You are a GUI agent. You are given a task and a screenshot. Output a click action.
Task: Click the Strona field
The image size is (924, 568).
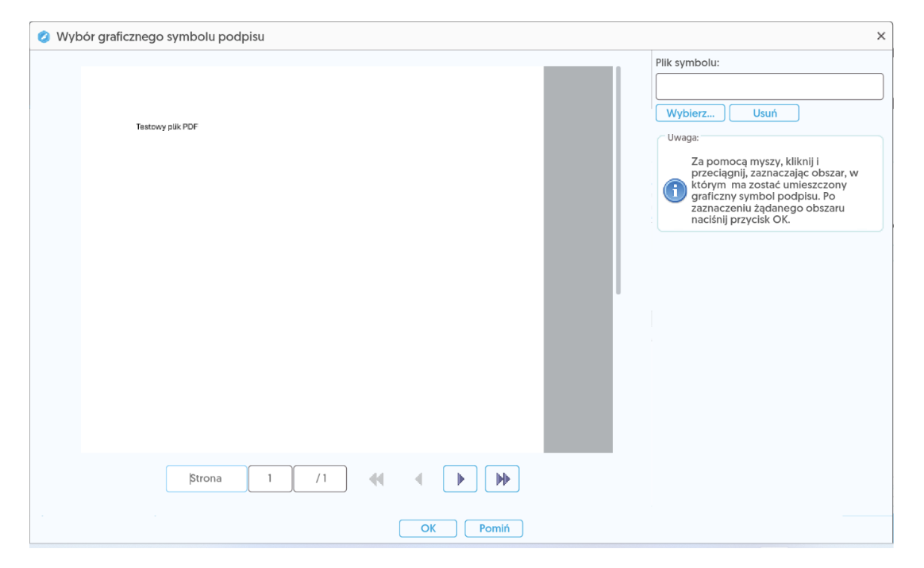click(x=206, y=479)
